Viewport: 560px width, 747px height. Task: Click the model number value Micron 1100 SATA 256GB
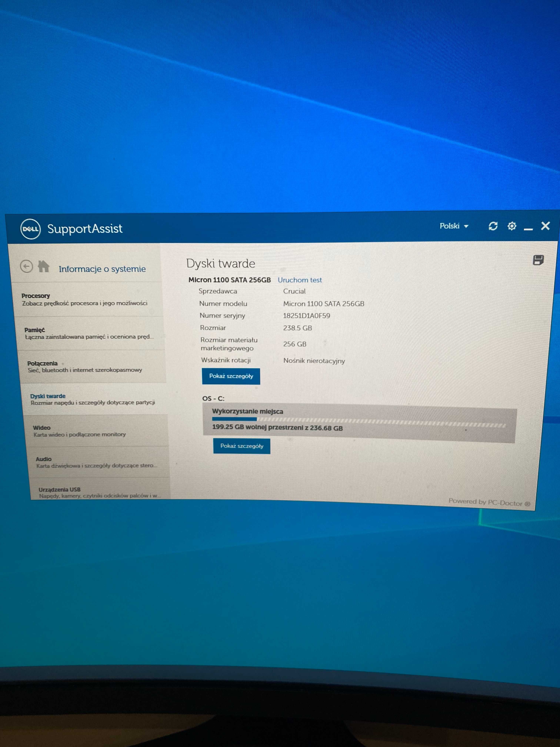323,304
